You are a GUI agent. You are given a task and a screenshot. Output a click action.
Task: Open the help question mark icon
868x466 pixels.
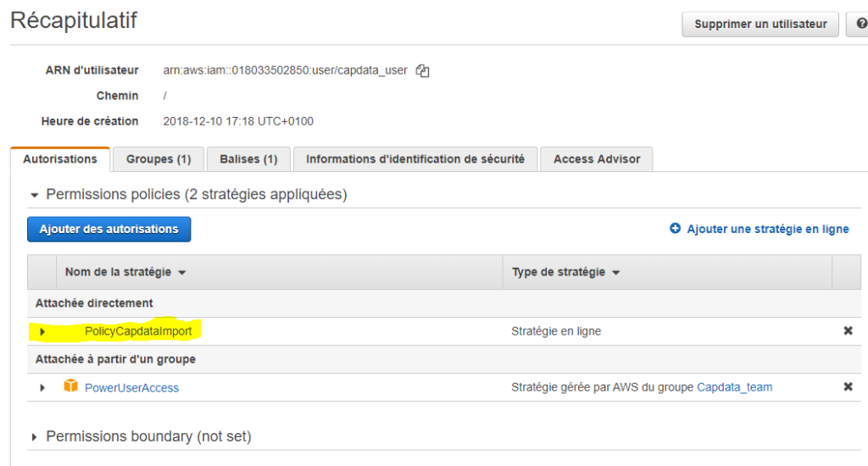(860, 24)
